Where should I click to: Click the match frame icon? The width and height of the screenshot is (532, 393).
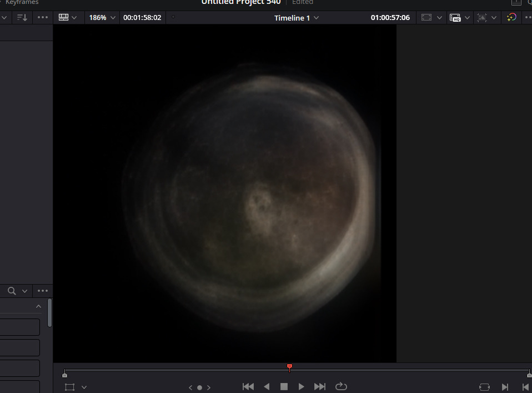click(484, 387)
